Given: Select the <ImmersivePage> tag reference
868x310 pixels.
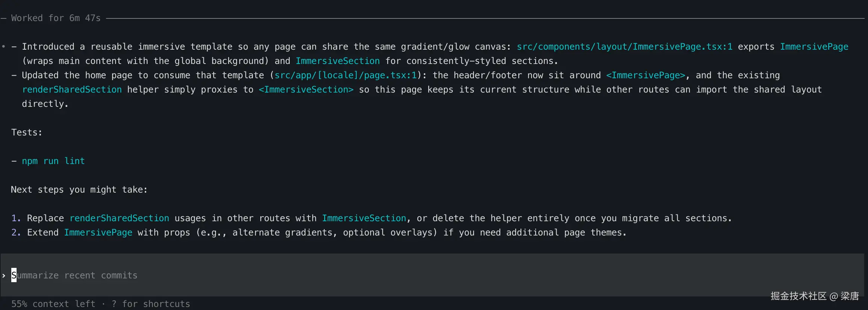Looking at the screenshot, I should point(645,75).
